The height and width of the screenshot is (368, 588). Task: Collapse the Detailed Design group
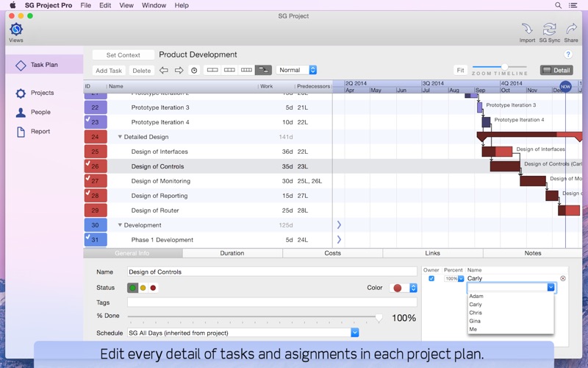(120, 137)
